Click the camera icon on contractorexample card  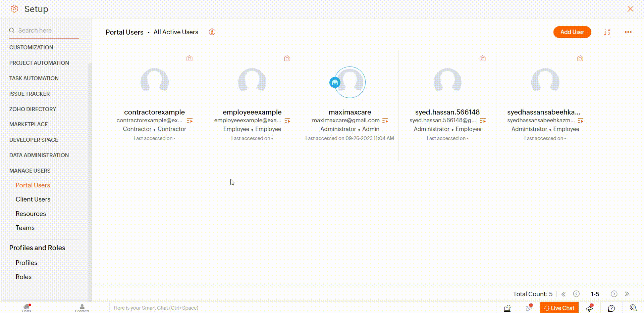click(190, 58)
